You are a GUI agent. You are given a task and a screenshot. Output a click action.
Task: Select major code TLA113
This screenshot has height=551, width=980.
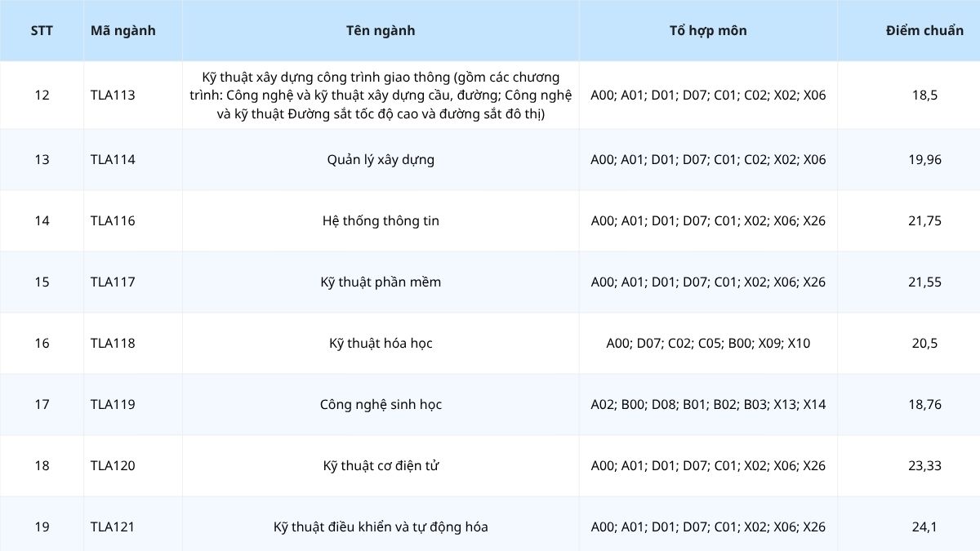113,95
